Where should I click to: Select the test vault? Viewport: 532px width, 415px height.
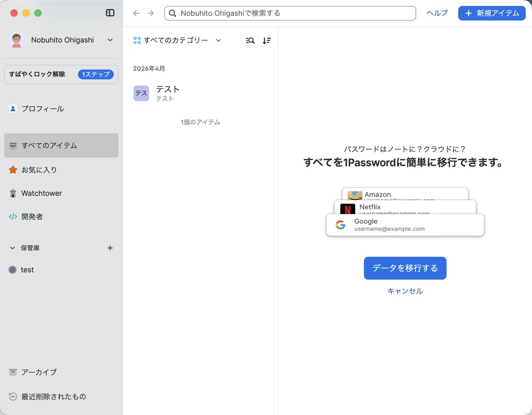(61, 270)
